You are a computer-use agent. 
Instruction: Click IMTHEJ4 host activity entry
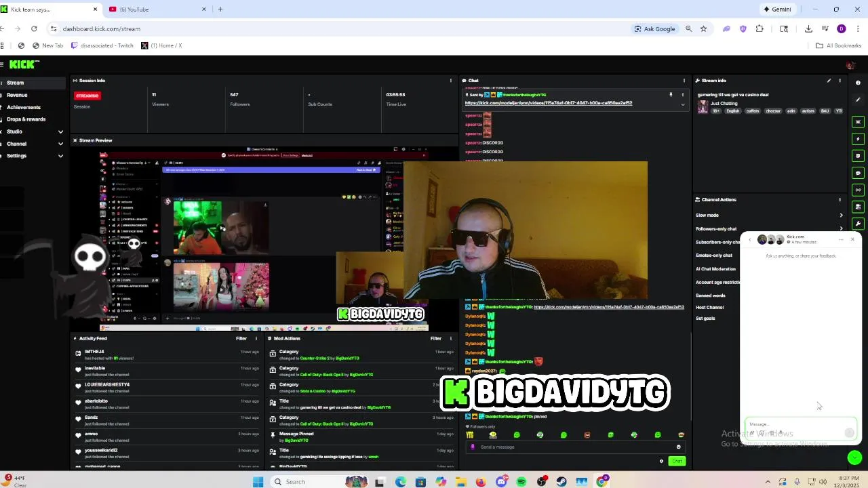[167, 354]
